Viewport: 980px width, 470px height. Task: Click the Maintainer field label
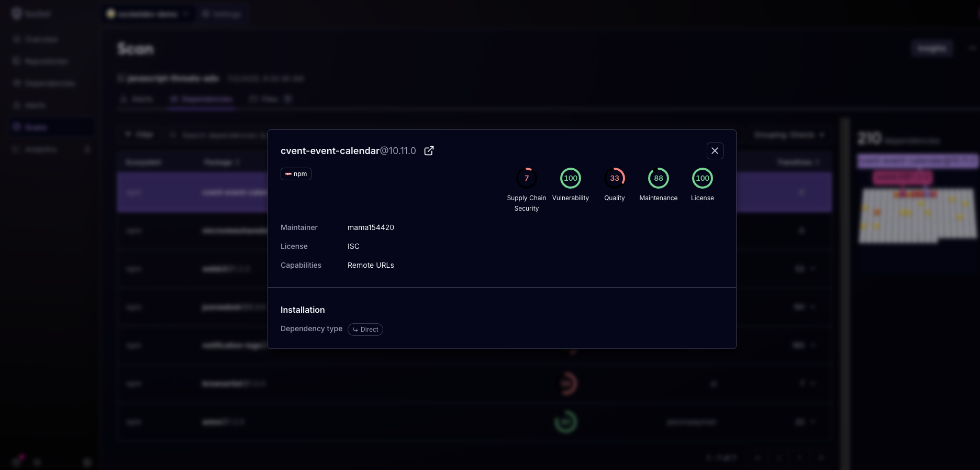click(299, 227)
